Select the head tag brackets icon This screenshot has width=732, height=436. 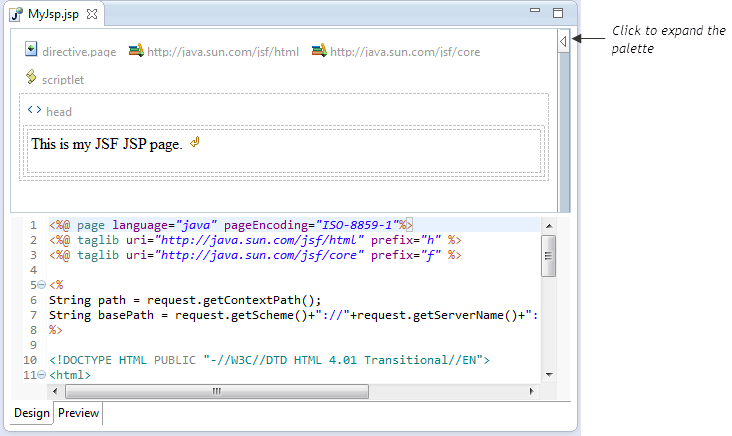point(34,111)
